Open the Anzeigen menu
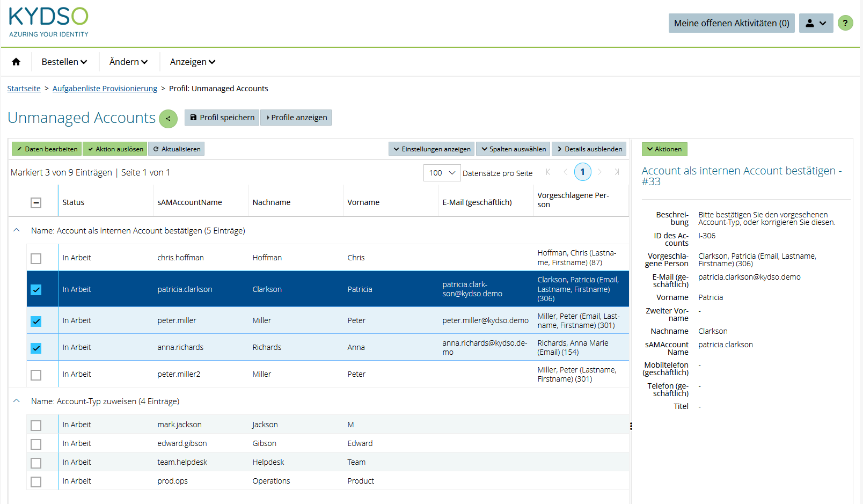Viewport: 863px width, 504px height. click(192, 62)
